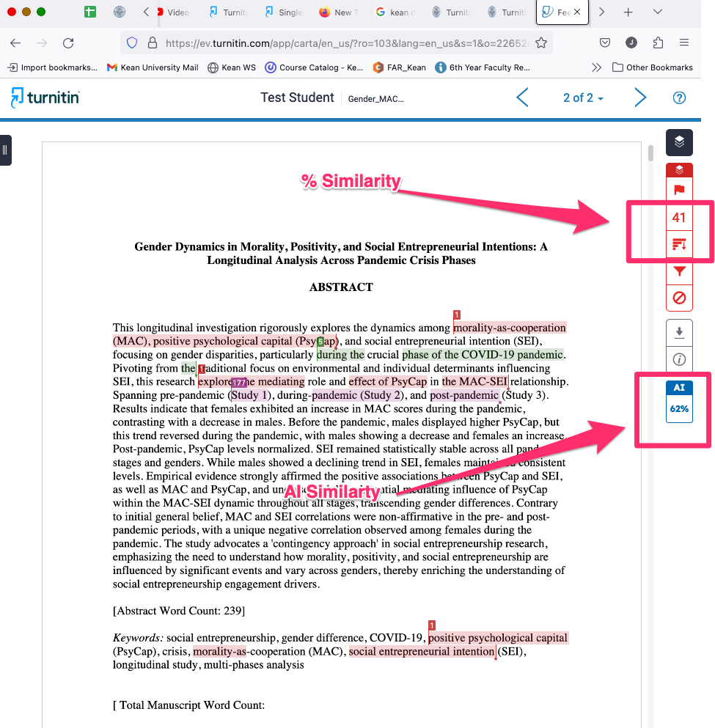
Task: Open the Firefox hamburger menu
Action: coord(684,43)
